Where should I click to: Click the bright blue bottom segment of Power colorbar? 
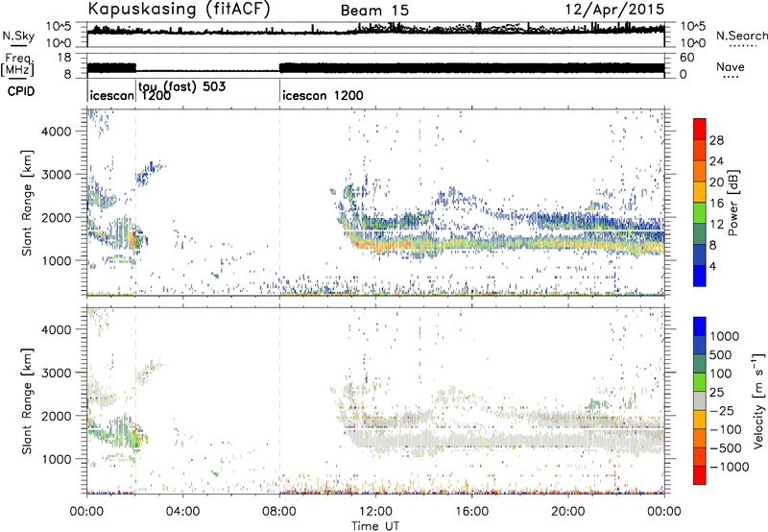700,276
